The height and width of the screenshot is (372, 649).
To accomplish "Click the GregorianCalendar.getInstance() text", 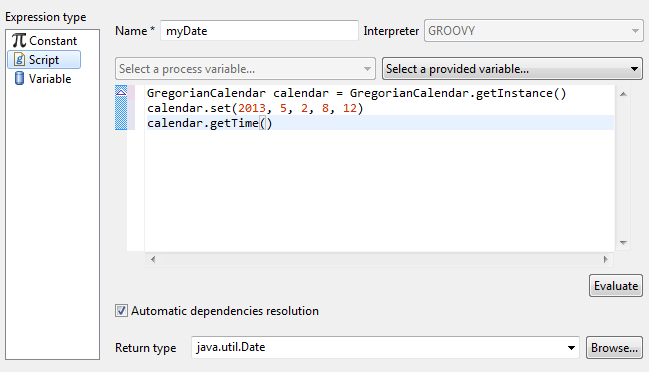I will click(x=458, y=93).
